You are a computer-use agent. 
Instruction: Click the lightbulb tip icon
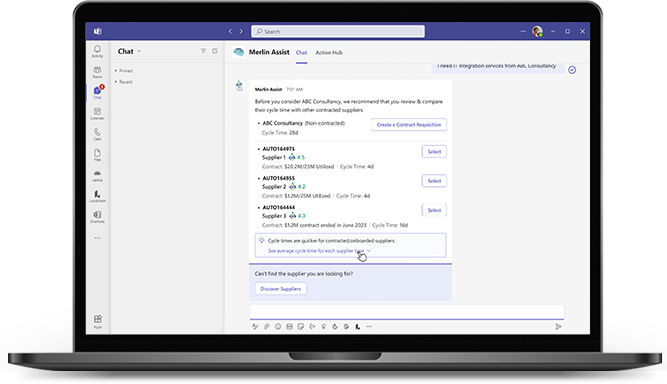coord(262,241)
